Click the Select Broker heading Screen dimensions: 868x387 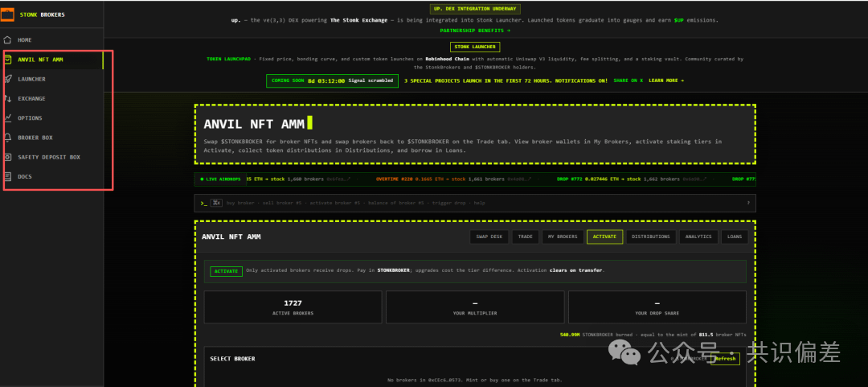pyautogui.click(x=232, y=359)
